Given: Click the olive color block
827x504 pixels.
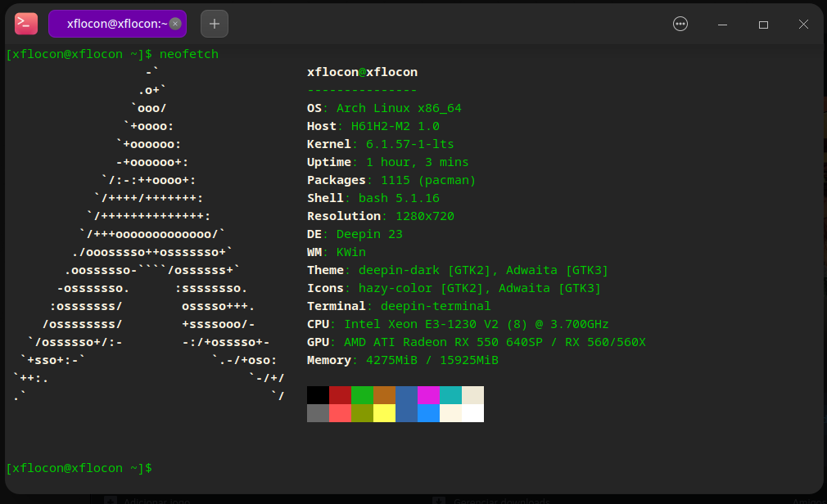Looking at the screenshot, I should pyautogui.click(x=363, y=413).
